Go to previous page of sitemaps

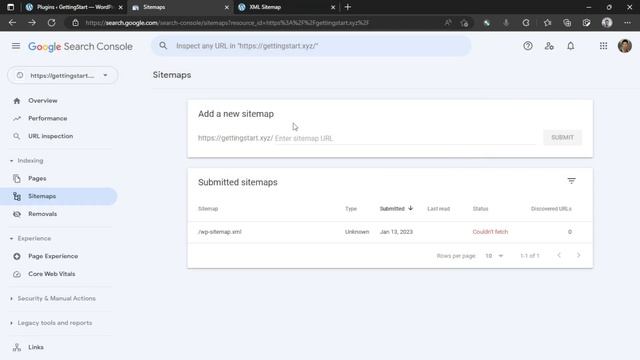pos(559,256)
